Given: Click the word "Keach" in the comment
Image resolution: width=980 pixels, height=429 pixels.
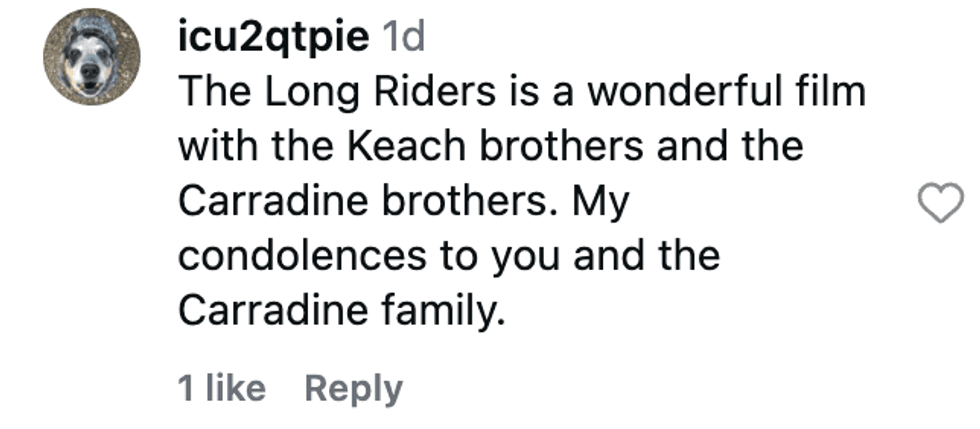Looking at the screenshot, I should (402, 147).
